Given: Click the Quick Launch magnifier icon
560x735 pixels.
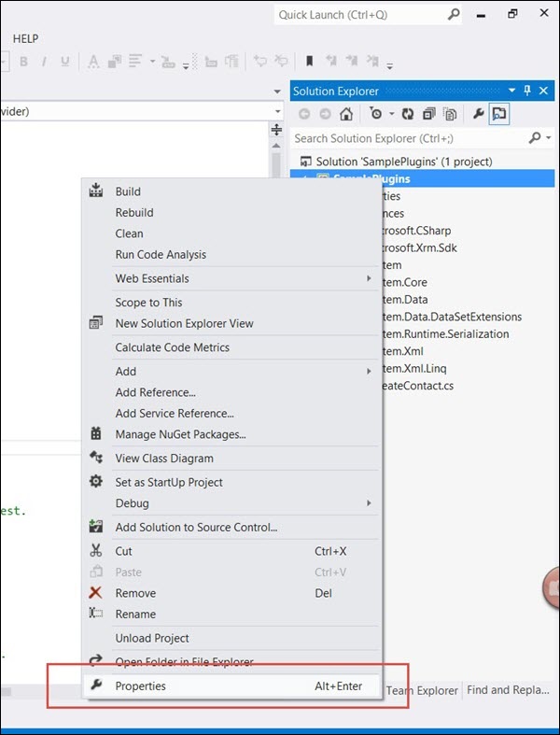Looking at the screenshot, I should click(x=454, y=15).
